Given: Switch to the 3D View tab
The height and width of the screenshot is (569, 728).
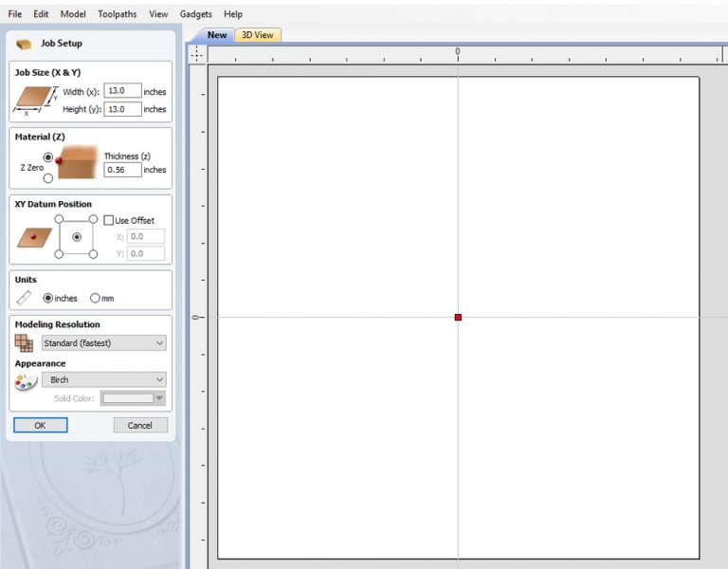Looking at the screenshot, I should click(x=258, y=35).
